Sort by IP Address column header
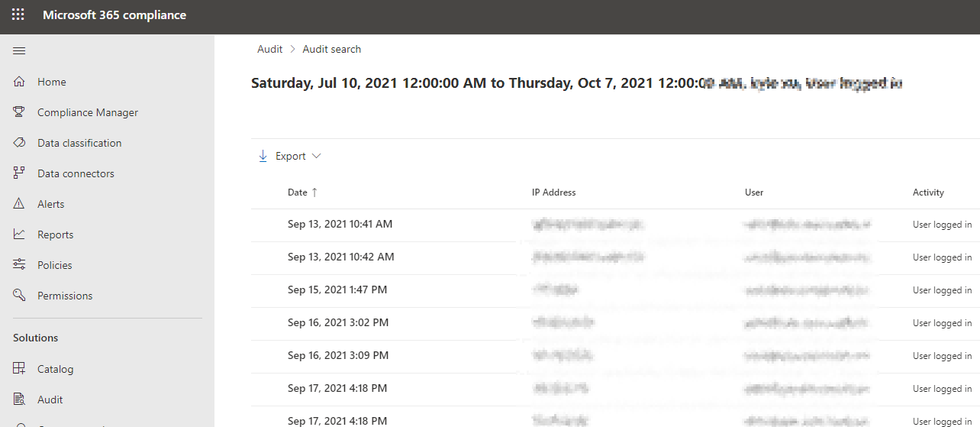 [x=554, y=192]
